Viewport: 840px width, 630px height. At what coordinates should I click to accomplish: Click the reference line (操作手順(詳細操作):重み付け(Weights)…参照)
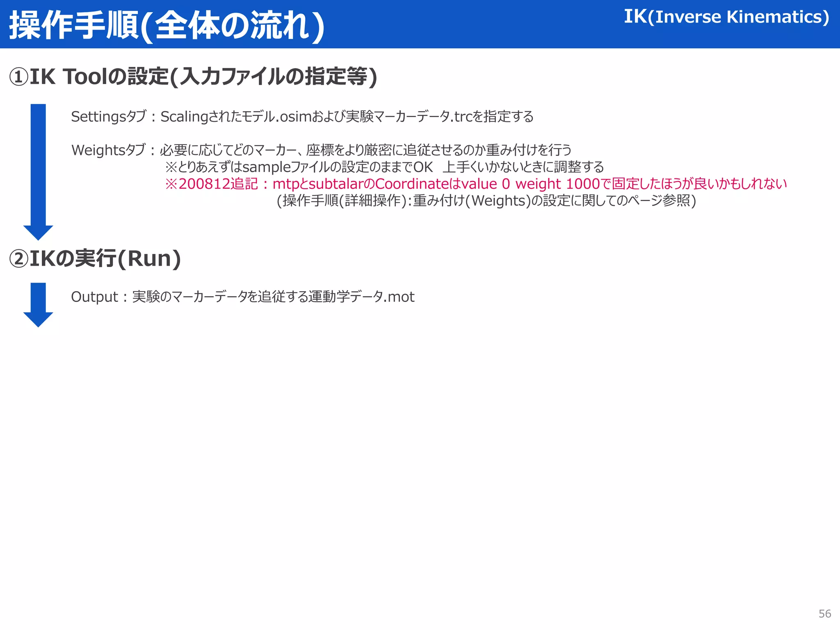486,201
